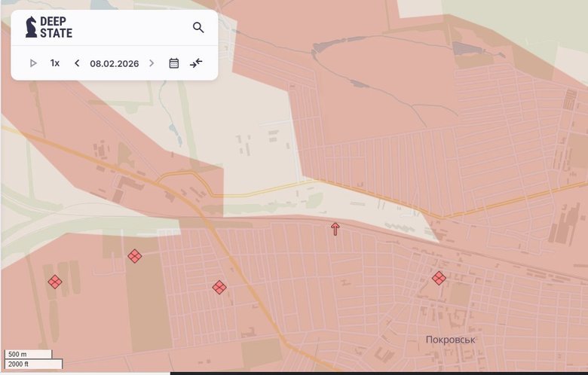Click the 08.02.2026 date text
The image size is (588, 375).
click(x=114, y=63)
